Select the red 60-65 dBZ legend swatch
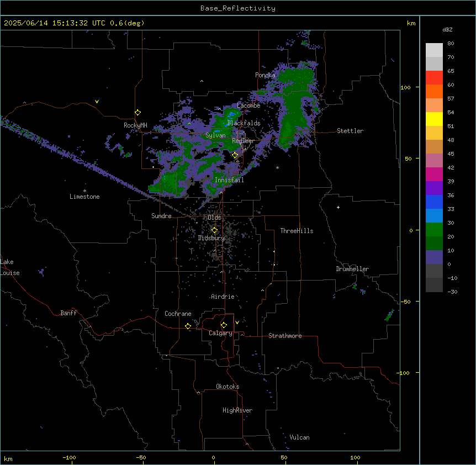 [x=434, y=78]
